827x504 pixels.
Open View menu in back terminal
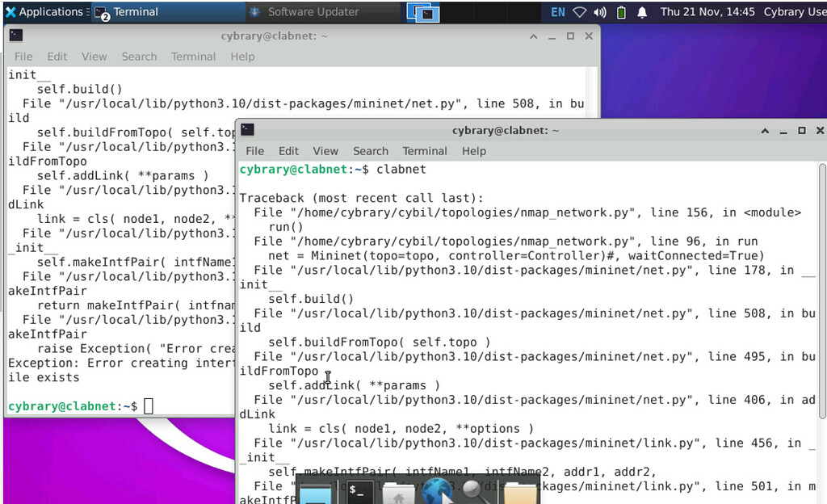tap(94, 57)
